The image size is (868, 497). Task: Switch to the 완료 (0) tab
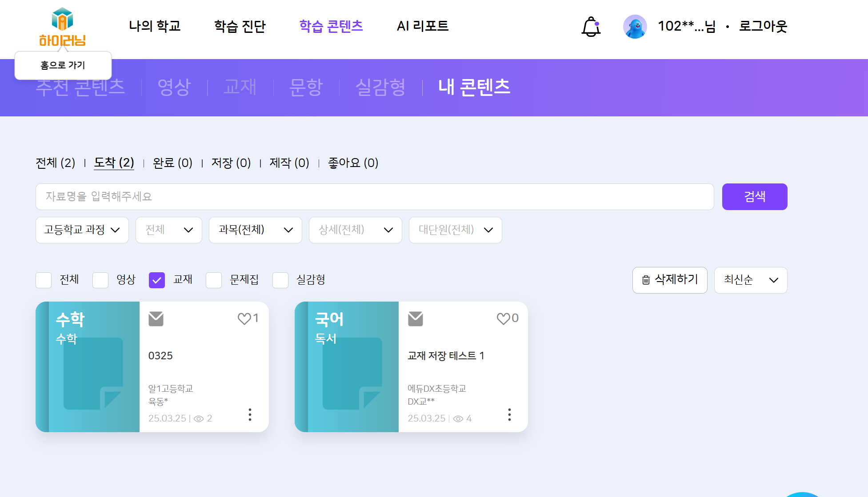172,163
